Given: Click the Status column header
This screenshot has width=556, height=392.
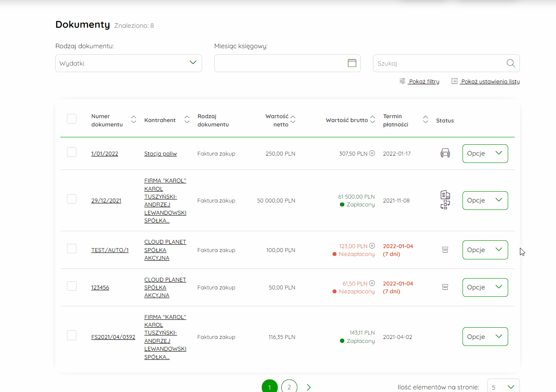Looking at the screenshot, I should tap(445, 120).
